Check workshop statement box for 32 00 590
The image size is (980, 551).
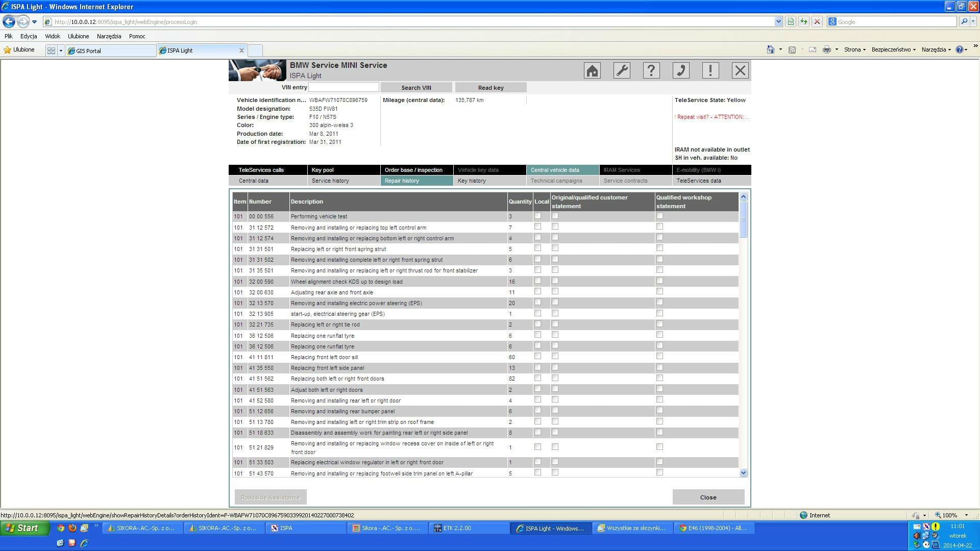tap(659, 281)
